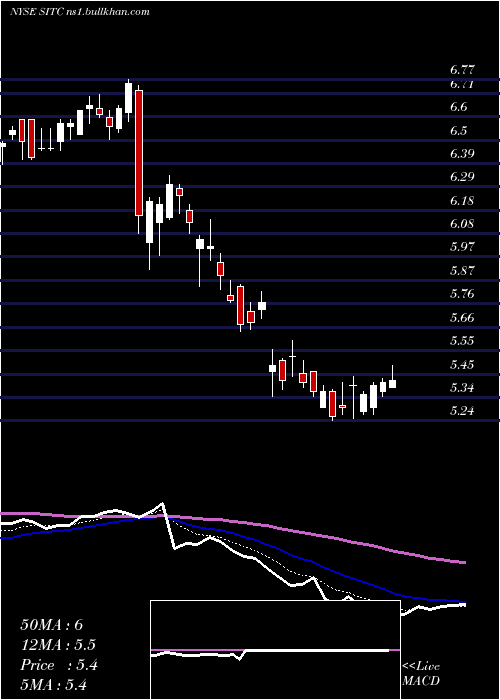Screen dimensions: 500x700
Task: Click the 5.45 price axis label
Action: pos(462,365)
